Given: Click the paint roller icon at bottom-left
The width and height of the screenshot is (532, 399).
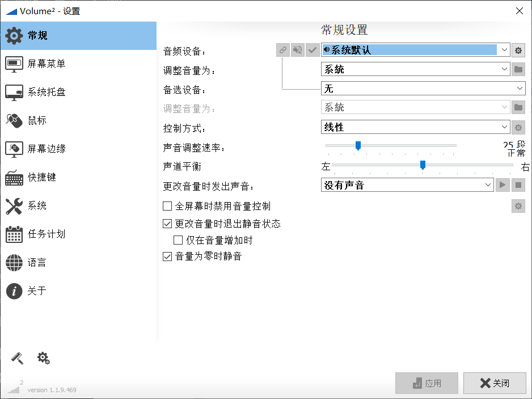Looking at the screenshot, I should [18, 358].
